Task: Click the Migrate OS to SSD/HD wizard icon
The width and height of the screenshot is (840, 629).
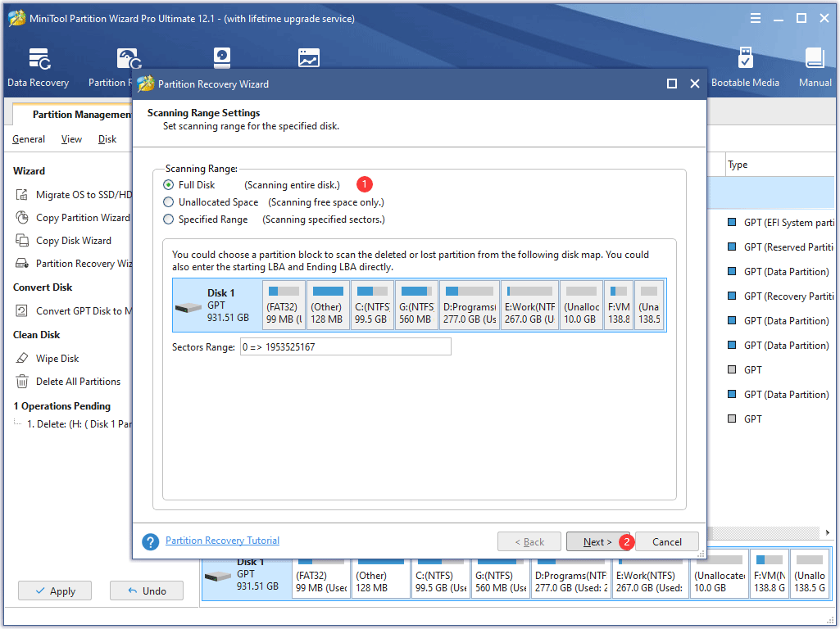Action: click(x=22, y=194)
